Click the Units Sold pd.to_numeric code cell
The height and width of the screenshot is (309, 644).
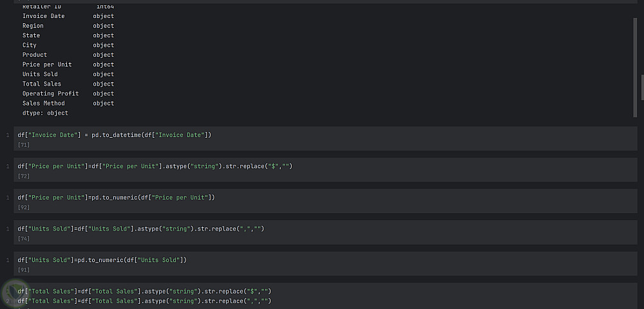click(x=102, y=260)
